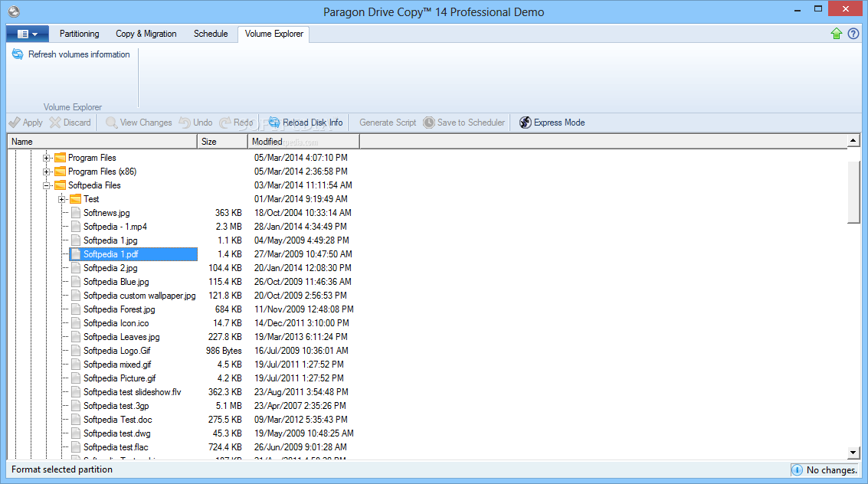Select Softpedia 1.pdf in the list
Image resolution: width=868 pixels, height=484 pixels.
[x=133, y=254]
